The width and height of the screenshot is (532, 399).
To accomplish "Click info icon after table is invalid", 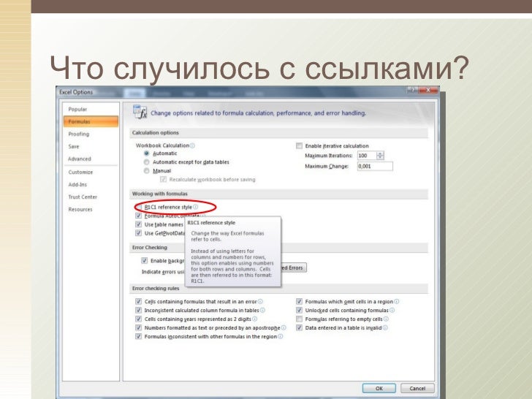I will [x=385, y=327].
